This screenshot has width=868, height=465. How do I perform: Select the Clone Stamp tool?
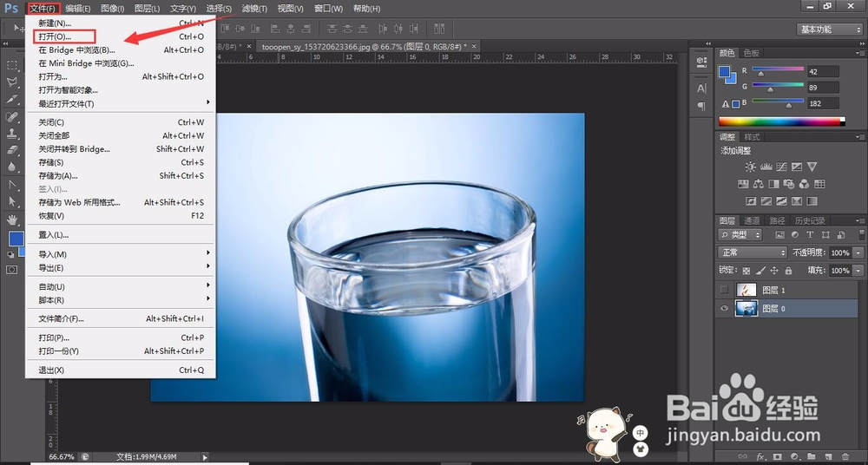click(x=11, y=134)
